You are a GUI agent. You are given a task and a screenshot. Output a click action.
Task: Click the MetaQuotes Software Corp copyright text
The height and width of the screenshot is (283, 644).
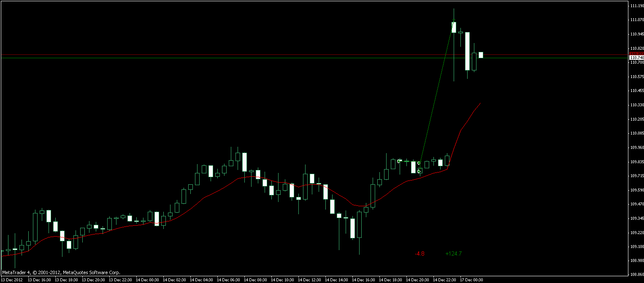[61, 272]
